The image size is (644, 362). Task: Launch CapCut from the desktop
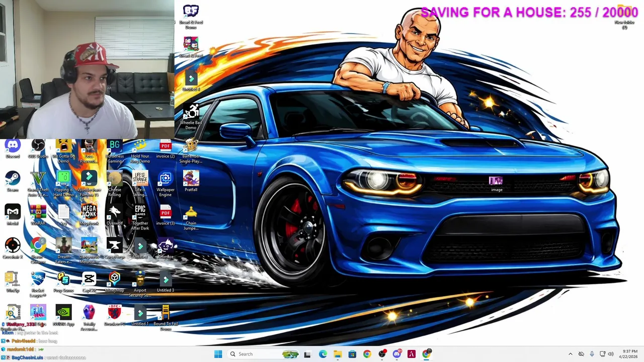89,283
